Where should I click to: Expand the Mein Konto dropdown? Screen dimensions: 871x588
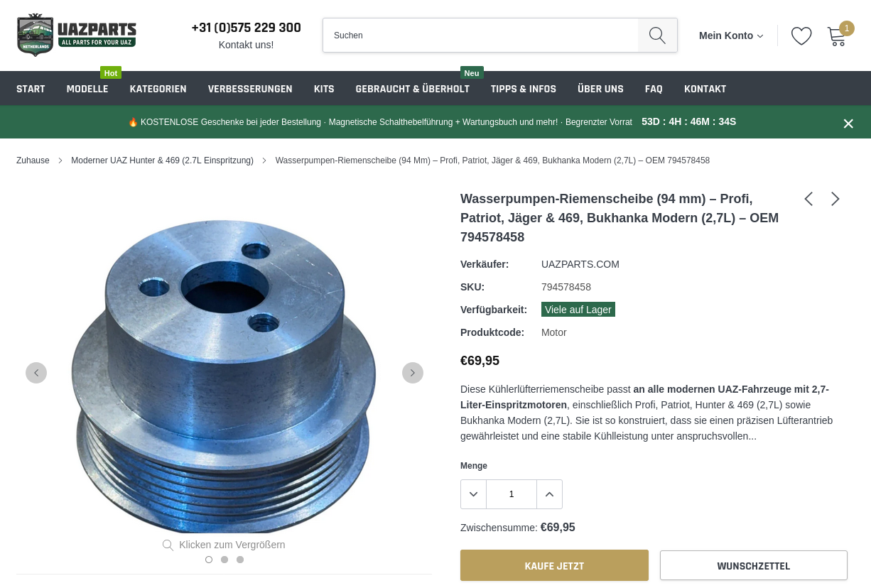[x=731, y=36]
